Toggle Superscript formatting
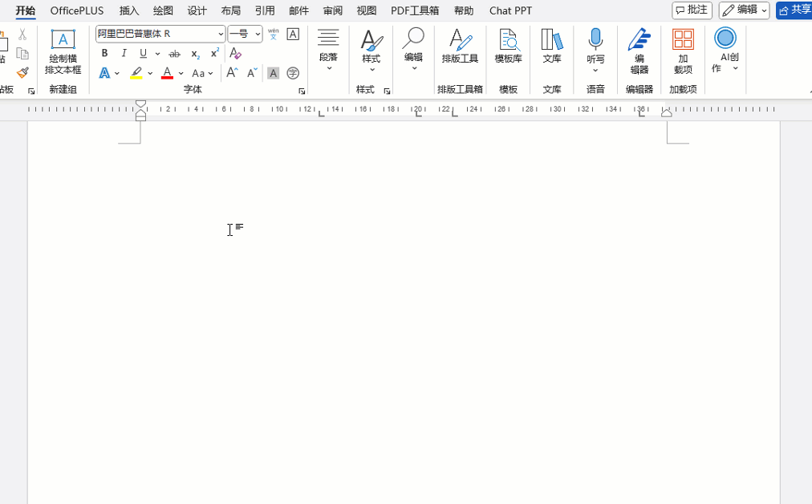The height and width of the screenshot is (504, 812). click(215, 53)
